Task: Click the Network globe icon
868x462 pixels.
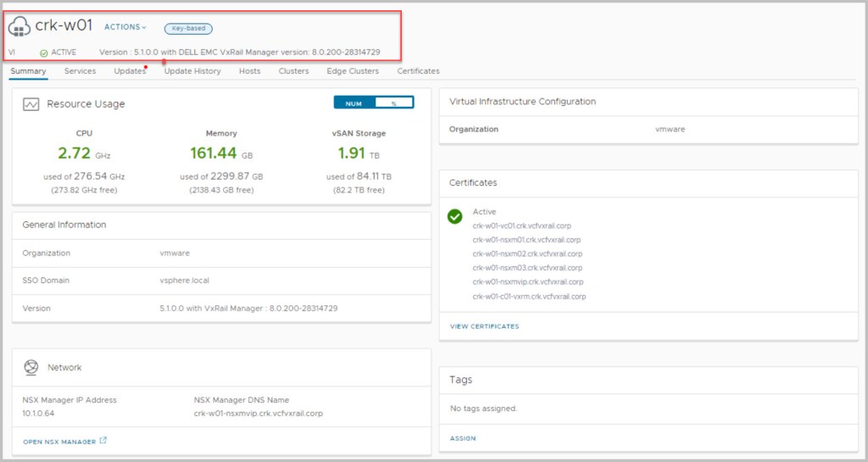Action: click(31, 367)
